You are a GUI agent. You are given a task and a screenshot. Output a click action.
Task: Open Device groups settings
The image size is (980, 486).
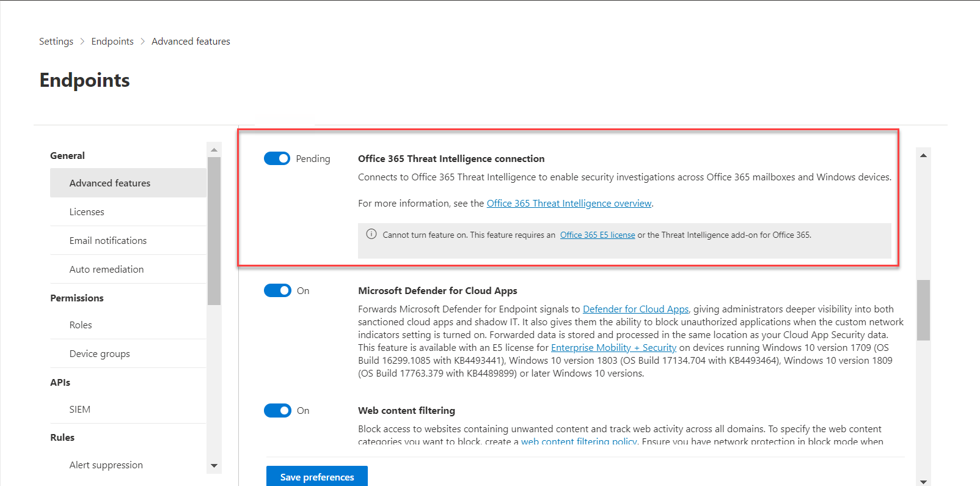[x=128, y=353]
